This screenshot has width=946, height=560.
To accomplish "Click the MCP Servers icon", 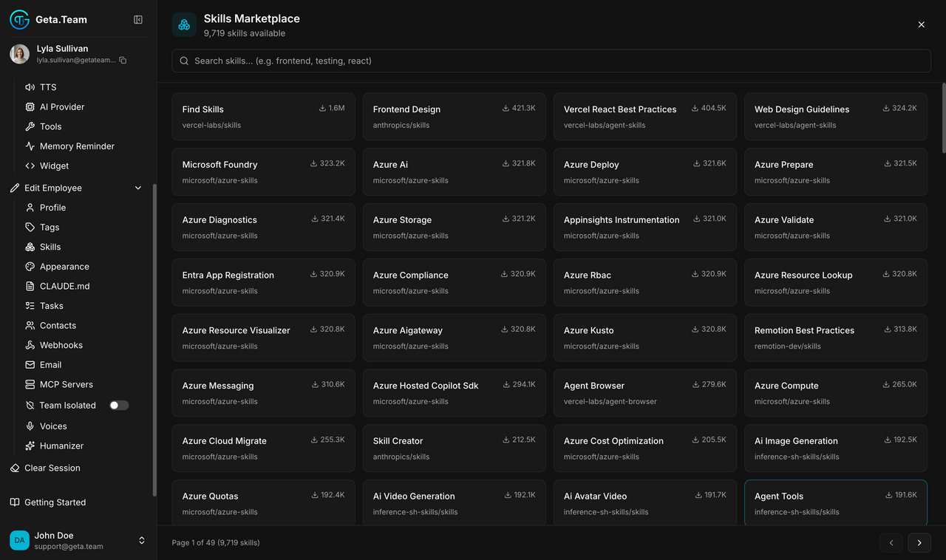I will click(30, 384).
